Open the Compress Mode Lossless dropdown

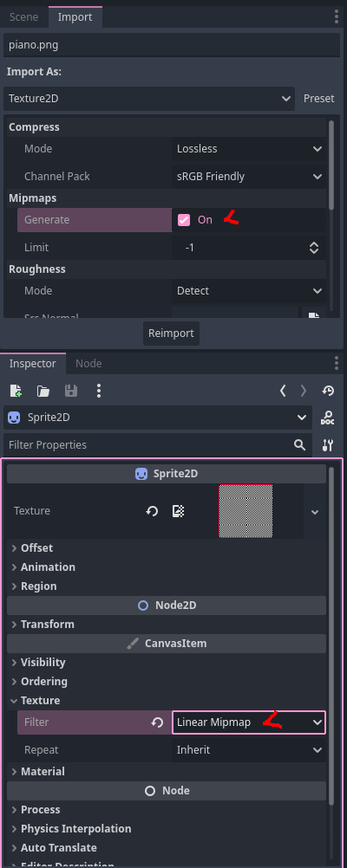249,149
